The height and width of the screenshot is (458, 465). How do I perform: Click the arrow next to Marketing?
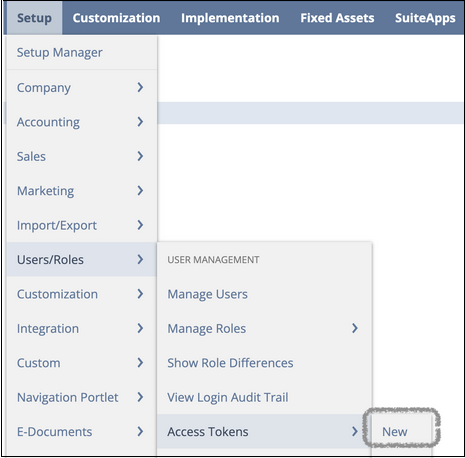(140, 191)
